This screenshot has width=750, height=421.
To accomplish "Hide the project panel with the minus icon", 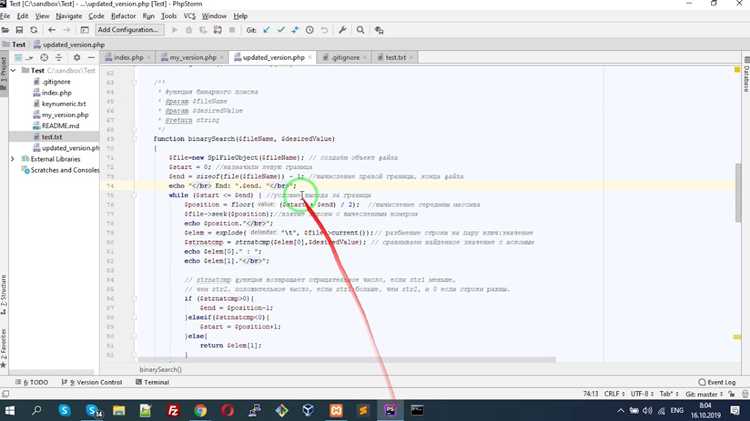I will click(91, 57).
